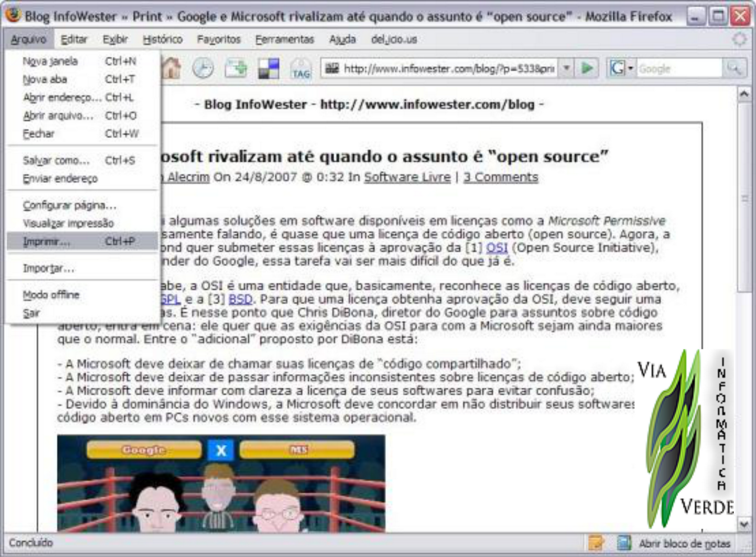Screen dimensions: 756x557
Task: Choose Sair to exit Firefox
Action: [x=83, y=313]
